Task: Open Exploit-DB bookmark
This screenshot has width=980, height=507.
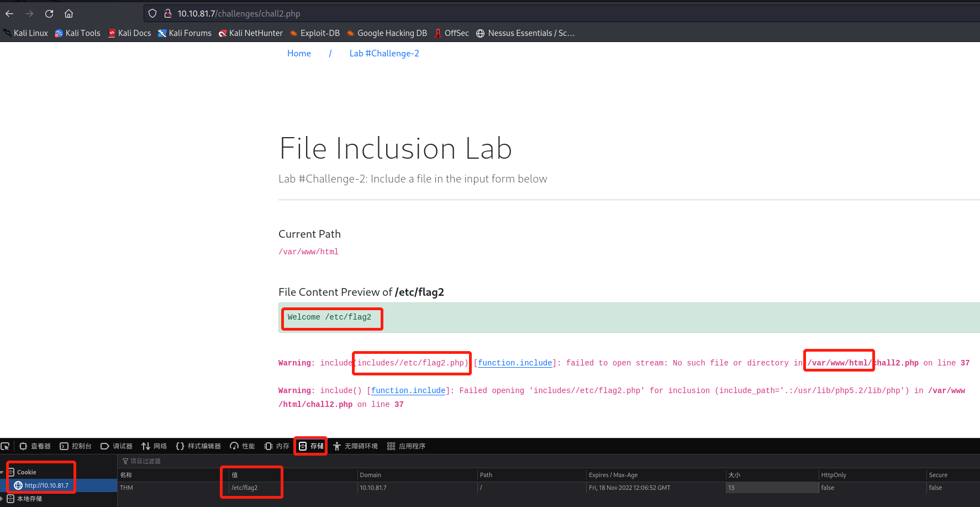Action: [314, 33]
